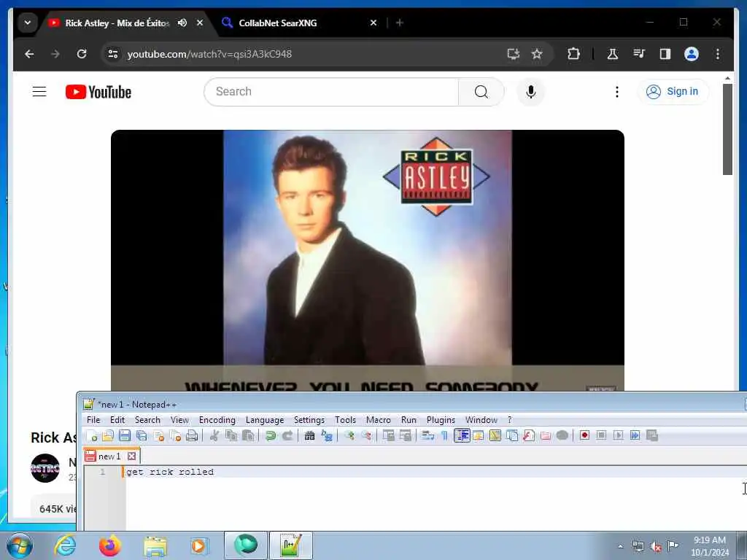
Task: Click the YouTube address bar URL
Action: coord(209,54)
